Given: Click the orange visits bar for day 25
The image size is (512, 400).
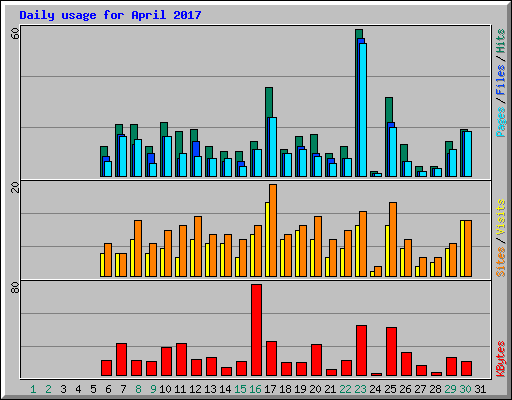Looking at the screenshot, I should point(393,239).
